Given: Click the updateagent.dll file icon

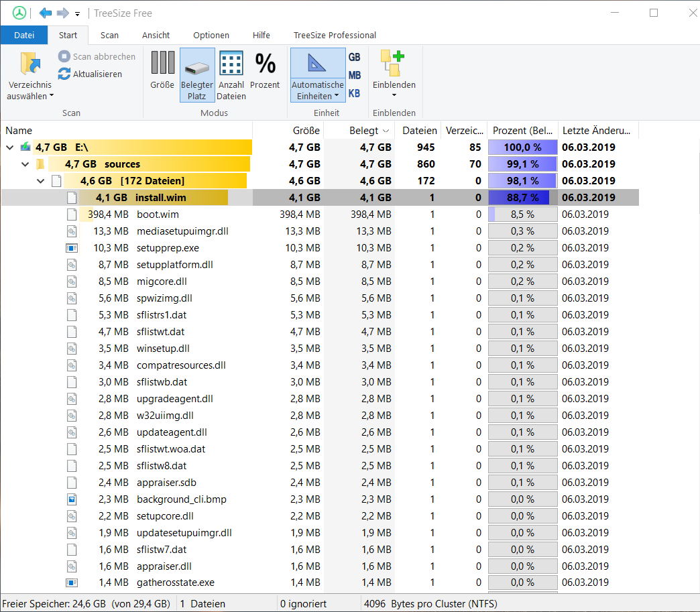Looking at the screenshot, I should click(x=72, y=432).
